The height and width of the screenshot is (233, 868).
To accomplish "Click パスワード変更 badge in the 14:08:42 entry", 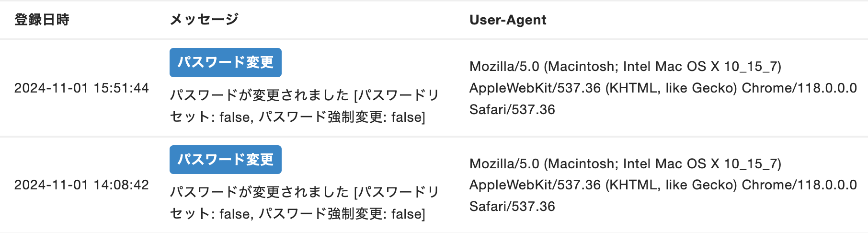I will point(225,160).
